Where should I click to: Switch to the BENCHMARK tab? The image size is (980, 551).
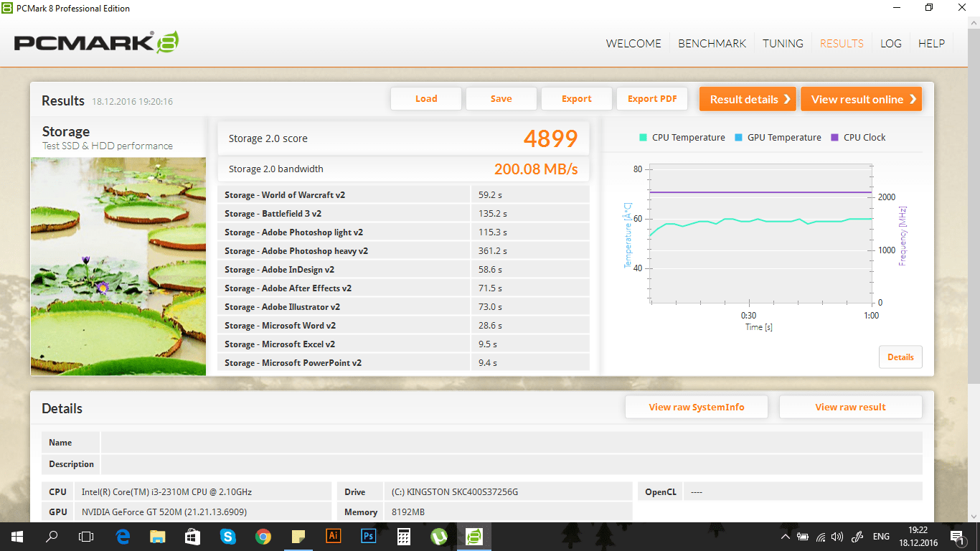point(712,43)
